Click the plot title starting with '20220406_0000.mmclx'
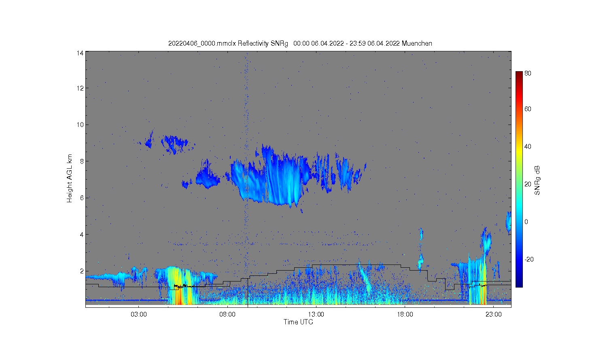This screenshot has width=607, height=364. pyautogui.click(x=300, y=43)
